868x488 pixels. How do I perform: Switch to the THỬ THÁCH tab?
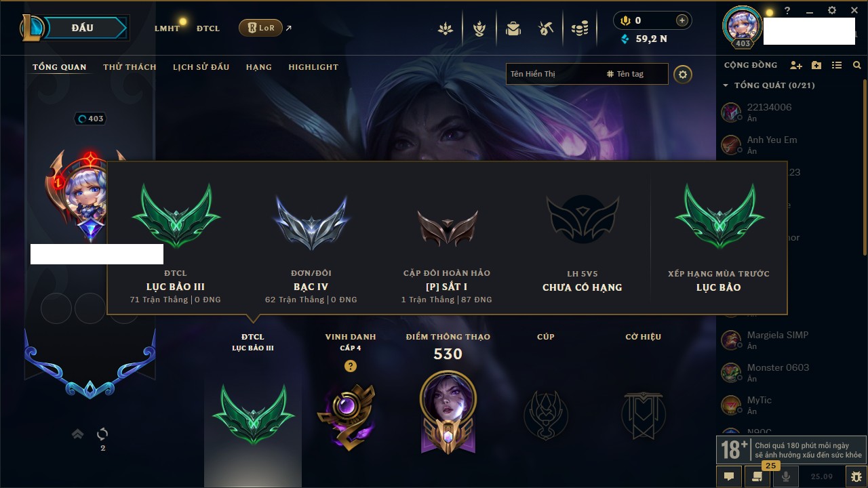130,67
